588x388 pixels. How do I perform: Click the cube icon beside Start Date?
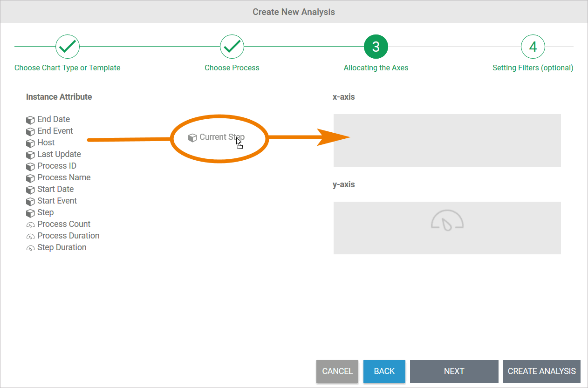31,190
